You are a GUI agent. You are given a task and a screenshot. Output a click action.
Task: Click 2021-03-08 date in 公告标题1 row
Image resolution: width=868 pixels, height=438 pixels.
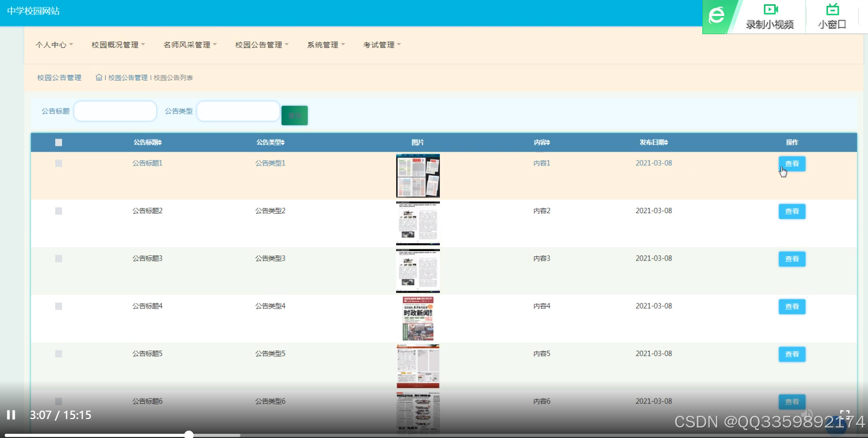[654, 163]
